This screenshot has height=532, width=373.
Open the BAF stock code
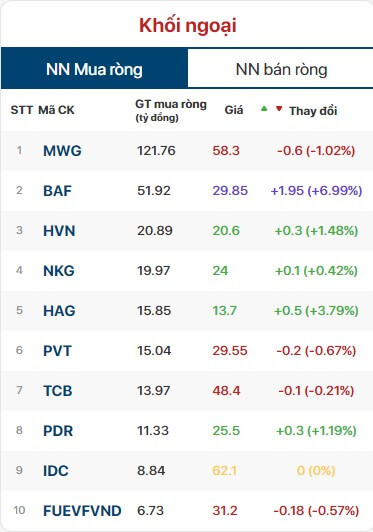coord(57,191)
